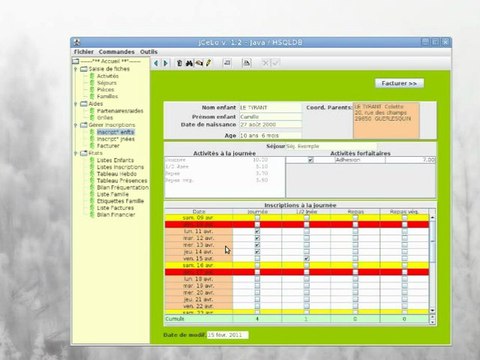Click the greyed-out checkmark validate icon
Image resolution: width=480 pixels, height=360 pixels.
pyautogui.click(x=275, y=63)
